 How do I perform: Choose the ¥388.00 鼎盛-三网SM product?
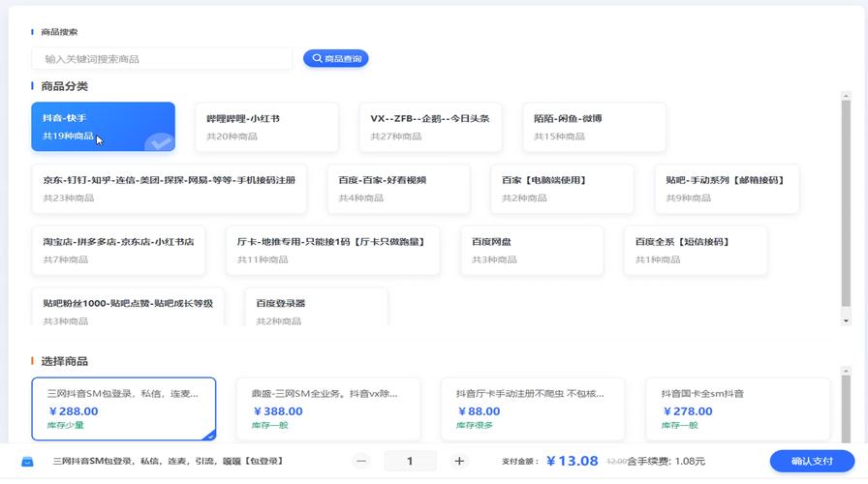tap(328, 408)
